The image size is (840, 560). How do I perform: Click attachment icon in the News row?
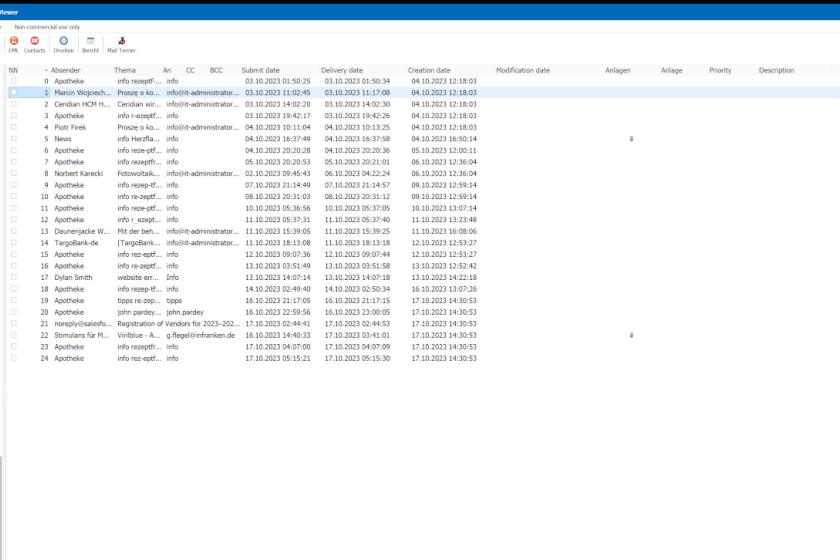click(x=631, y=139)
